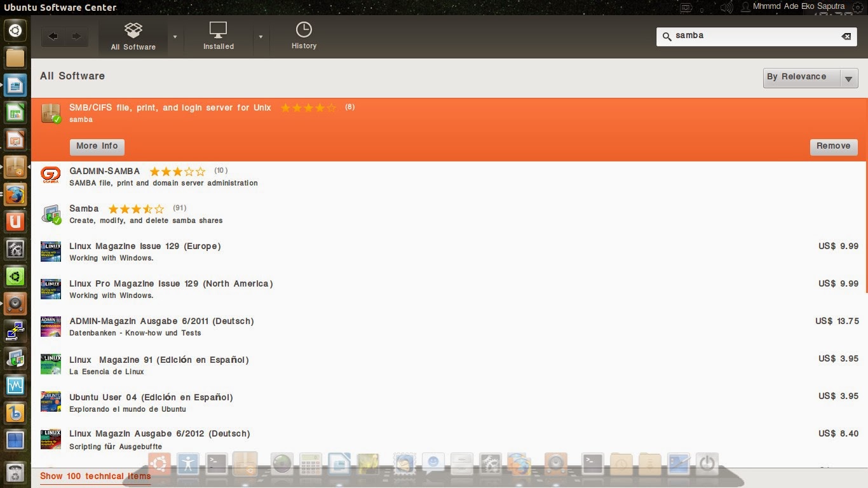This screenshot has width=868, height=488.
Task: Open the Trash launcher icon
Action: click(15, 472)
